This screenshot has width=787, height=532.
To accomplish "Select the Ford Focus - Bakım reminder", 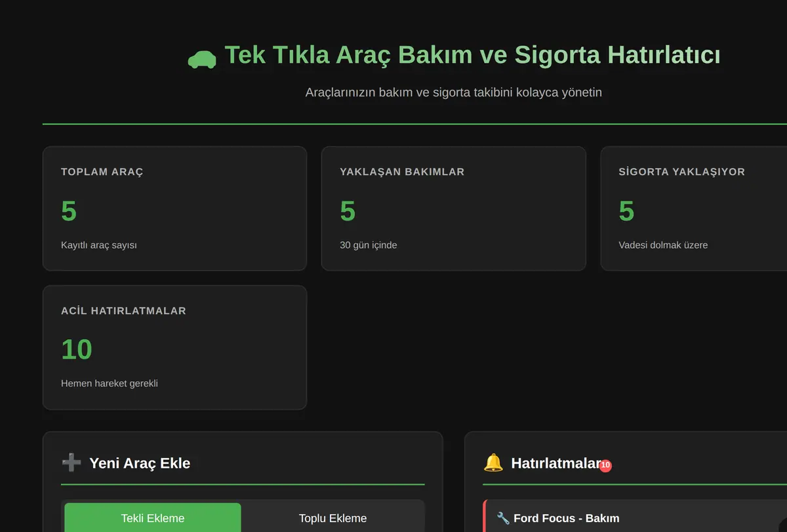I will coord(635,516).
